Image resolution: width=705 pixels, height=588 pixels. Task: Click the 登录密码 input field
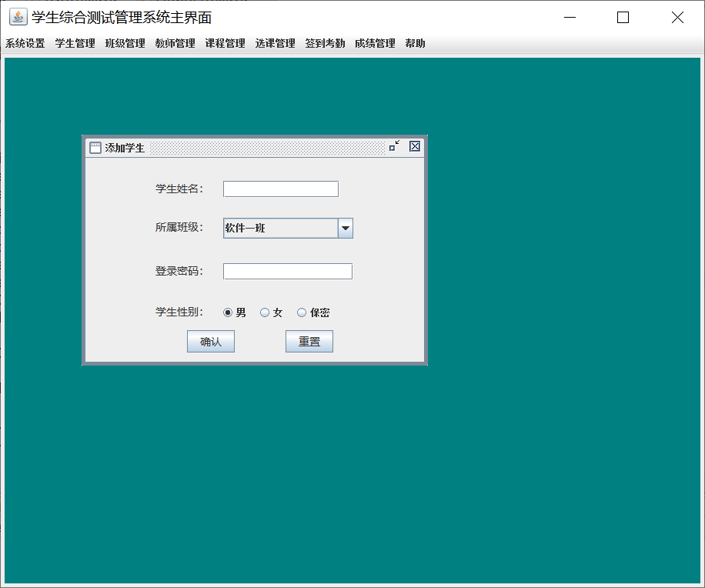(x=288, y=271)
